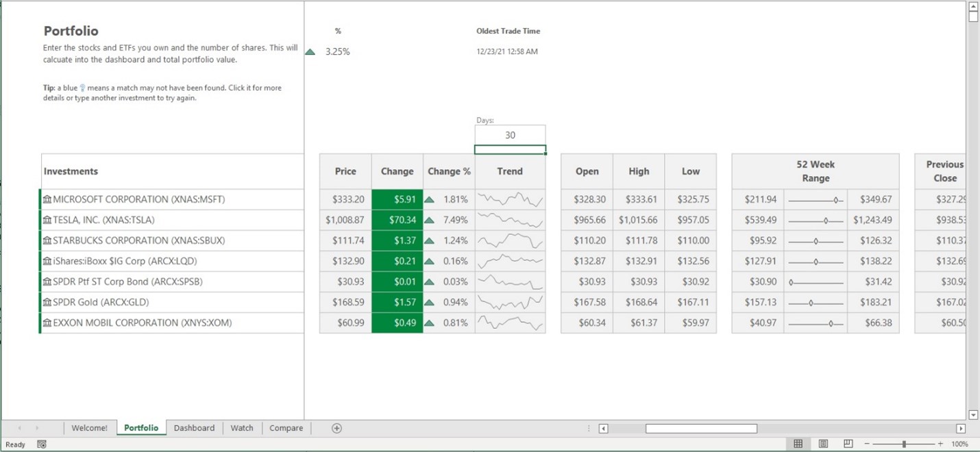Click the Page Break Preview icon
980x452 pixels.
[848, 444]
